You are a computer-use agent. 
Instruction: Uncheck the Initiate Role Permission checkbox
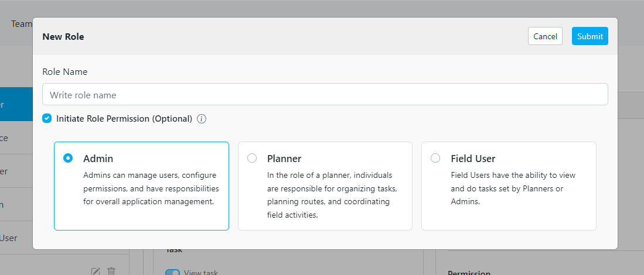coord(47,118)
